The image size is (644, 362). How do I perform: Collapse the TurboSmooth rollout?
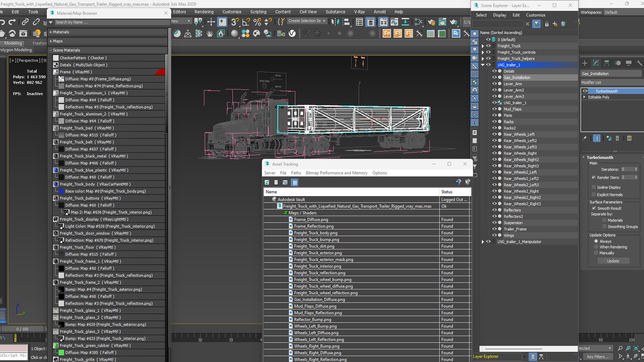(x=584, y=158)
